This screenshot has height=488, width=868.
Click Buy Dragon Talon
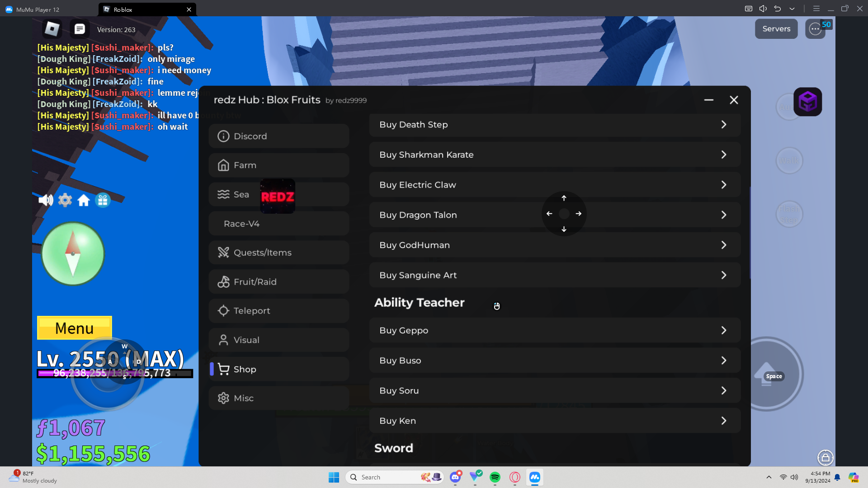[x=555, y=215]
